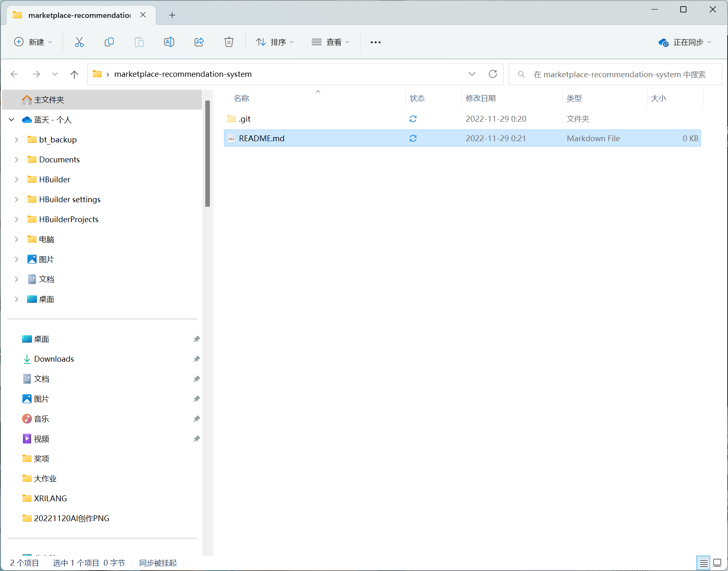This screenshot has height=571, width=728.
Task: Click the Paste clipboard icon
Action: click(x=139, y=42)
